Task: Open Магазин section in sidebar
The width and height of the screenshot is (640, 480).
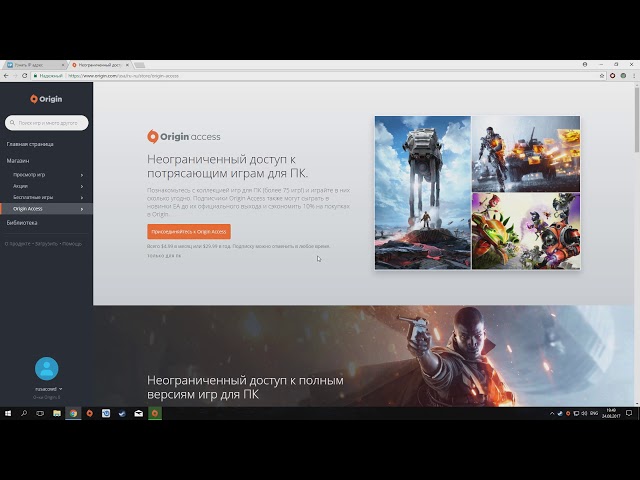Action: point(18,161)
